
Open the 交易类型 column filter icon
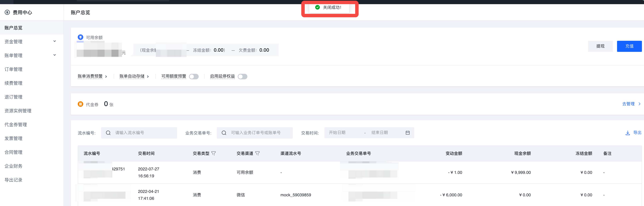tap(214, 153)
